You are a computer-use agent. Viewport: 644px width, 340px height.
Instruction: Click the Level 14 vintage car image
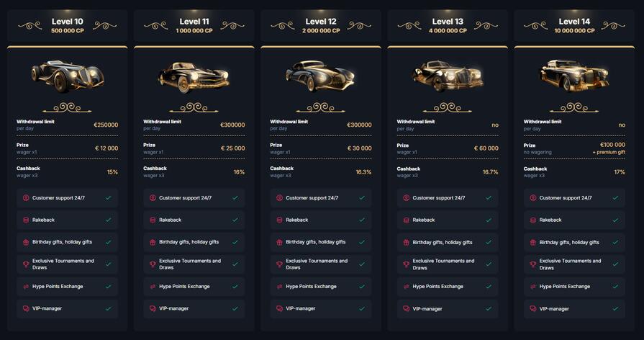click(x=573, y=75)
